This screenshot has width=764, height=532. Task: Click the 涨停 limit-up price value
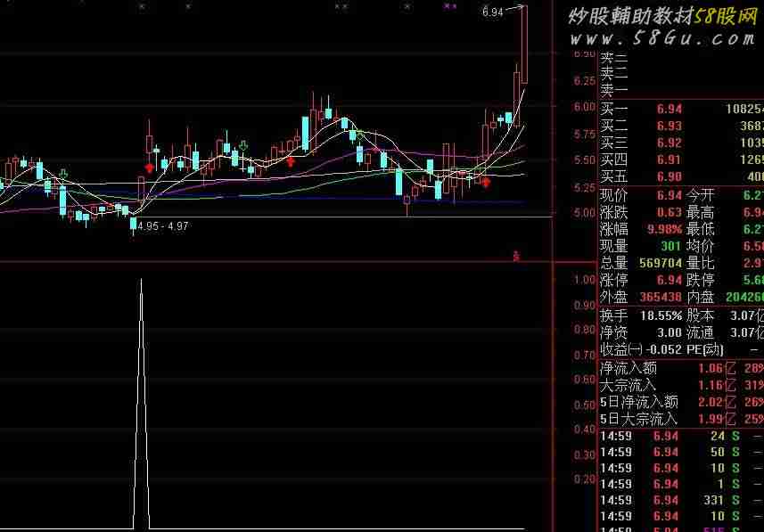tap(669, 280)
